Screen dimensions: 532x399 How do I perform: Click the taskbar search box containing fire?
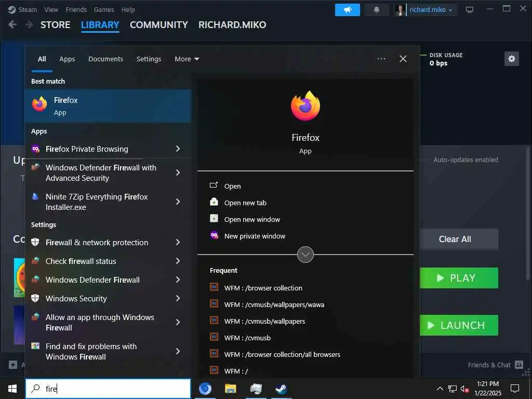pyautogui.click(x=108, y=389)
